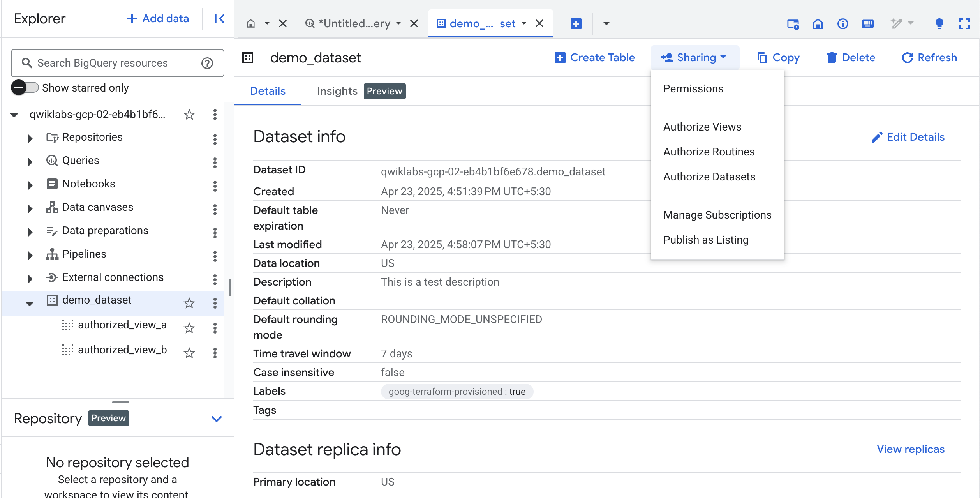The width and height of the screenshot is (980, 498).
Task: Click Create Table button
Action: 594,58
